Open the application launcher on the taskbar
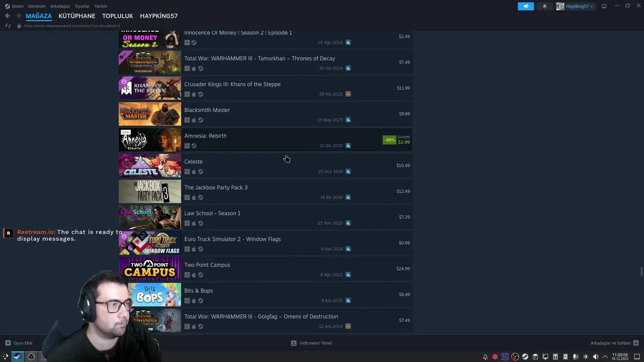Image resolution: width=644 pixels, height=362 pixels. tap(6, 356)
